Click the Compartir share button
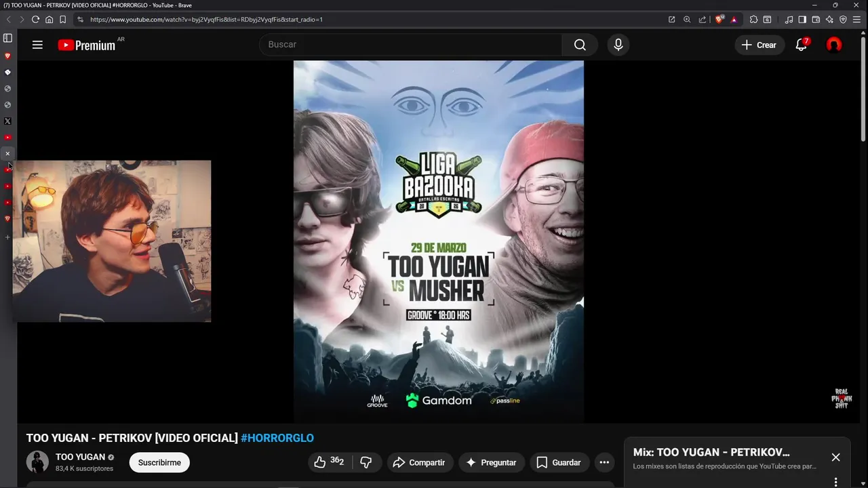This screenshot has height=488, width=868. tap(419, 462)
